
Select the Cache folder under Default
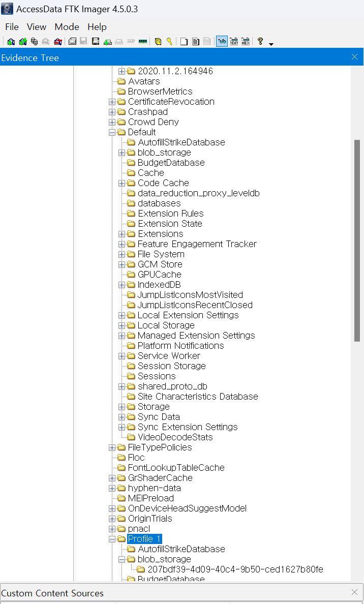pos(150,172)
